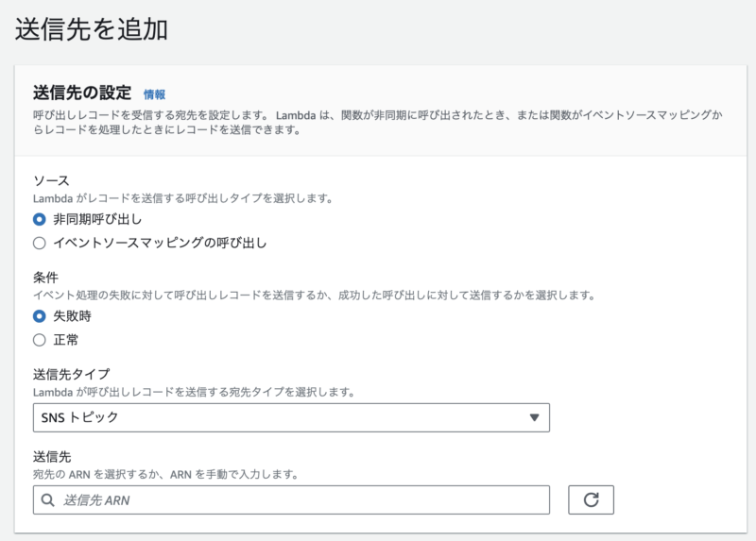Click the 送信先を追加 page heading

coord(92,29)
